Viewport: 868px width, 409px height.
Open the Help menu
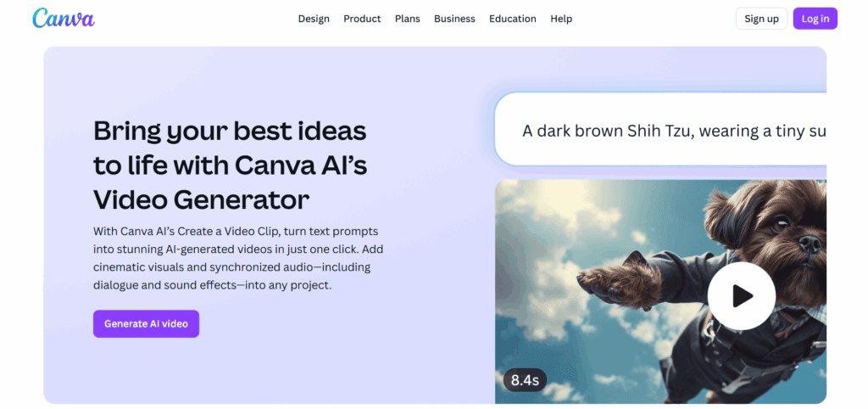tap(561, 19)
